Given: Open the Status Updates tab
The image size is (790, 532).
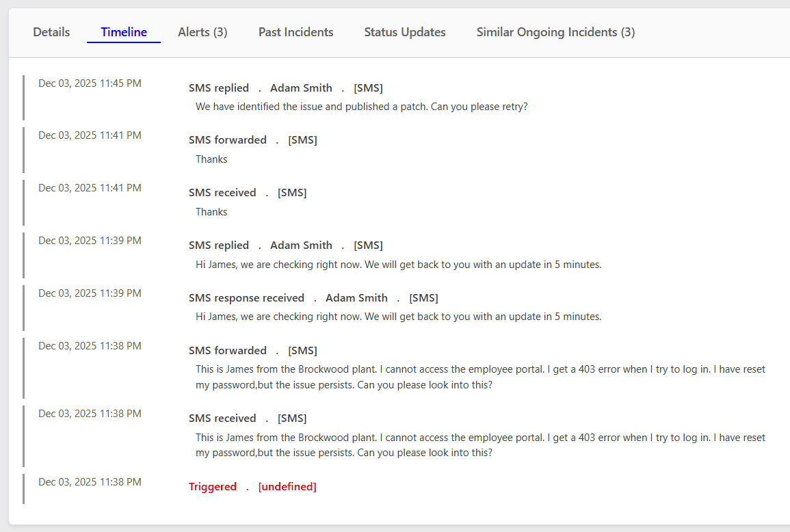Looking at the screenshot, I should 404,31.
